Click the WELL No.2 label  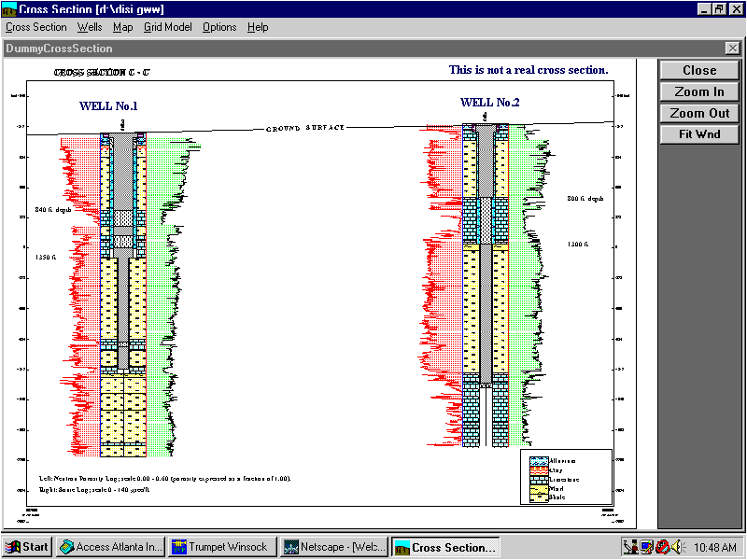click(489, 102)
